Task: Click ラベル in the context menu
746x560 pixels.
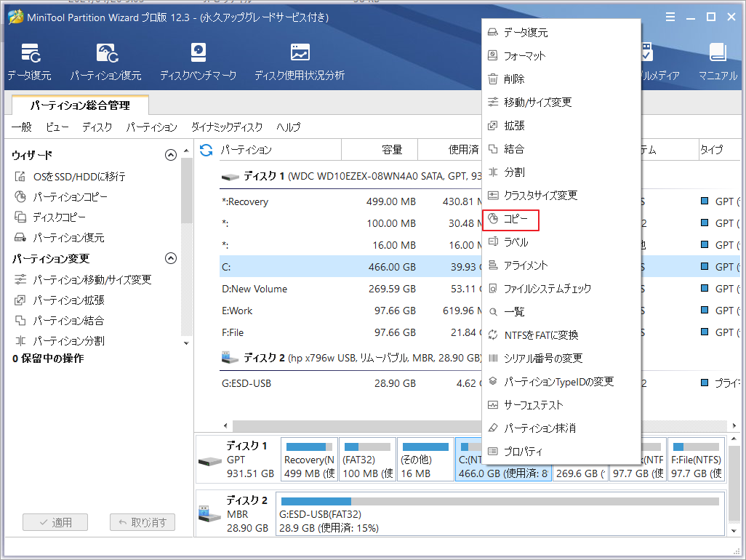Action: pyautogui.click(x=561, y=242)
